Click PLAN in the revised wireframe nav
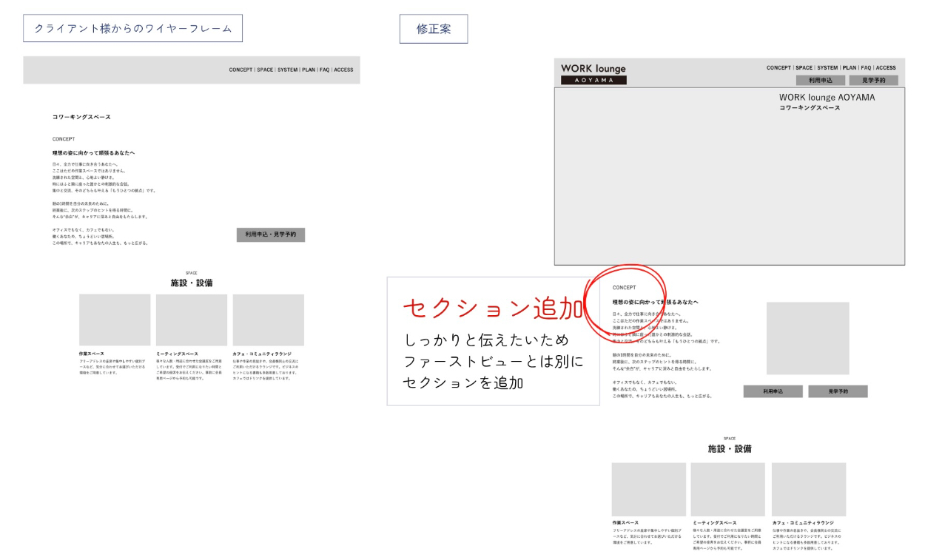This screenshot has height=560, width=925. pyautogui.click(x=849, y=68)
